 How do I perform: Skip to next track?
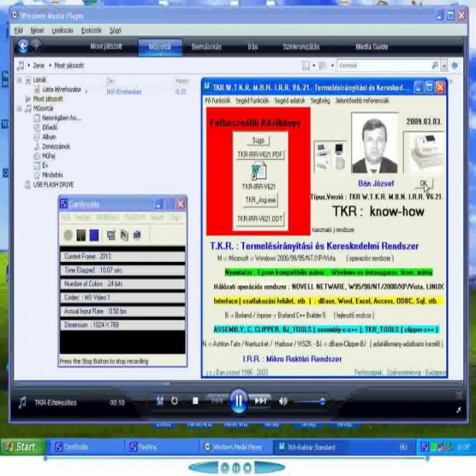point(260,401)
